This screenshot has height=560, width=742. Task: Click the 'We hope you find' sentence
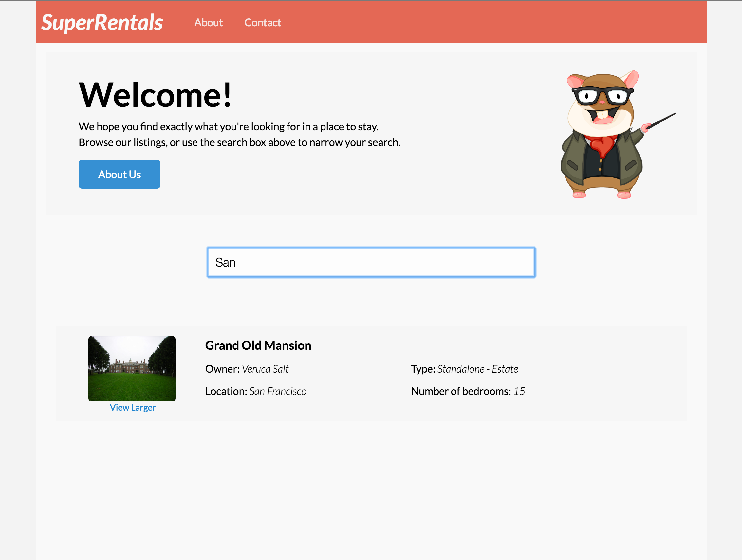(228, 126)
